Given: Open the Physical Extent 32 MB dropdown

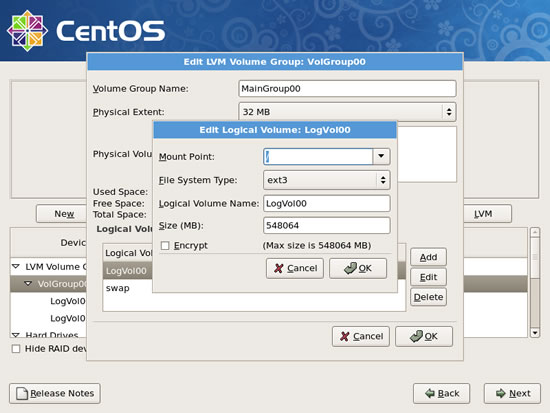Looking at the screenshot, I should click(347, 112).
